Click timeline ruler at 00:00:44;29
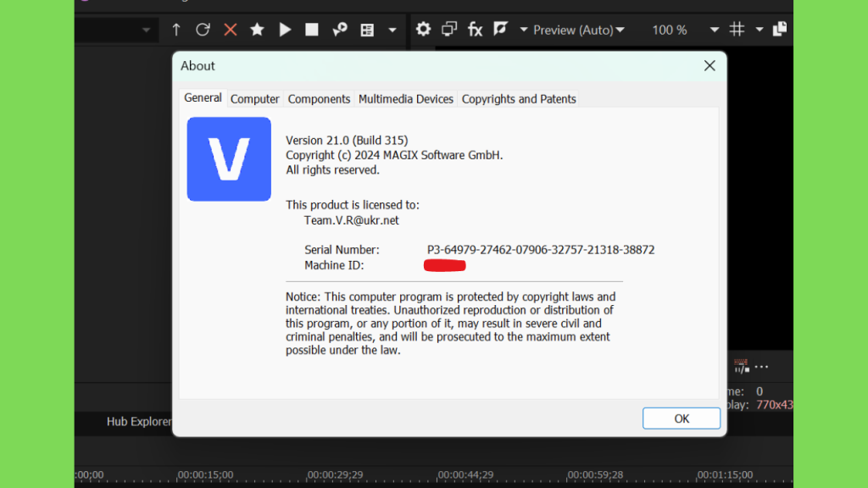Screen dimensions: 868x488 465,474
